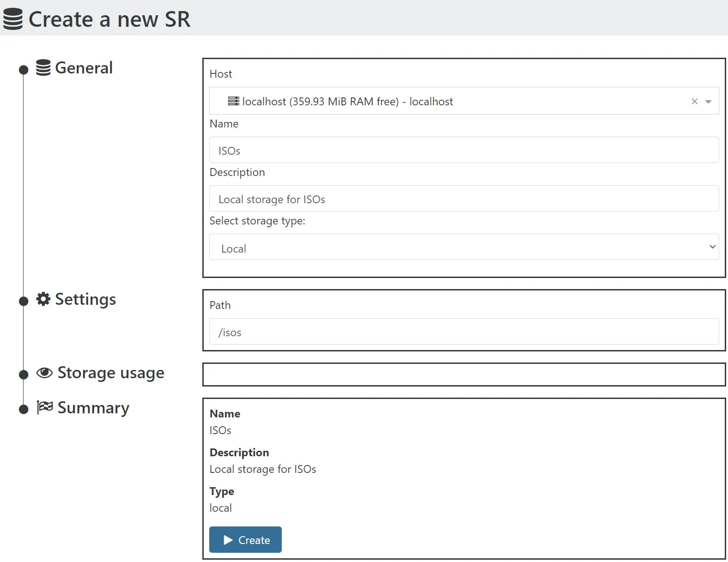
Task: Click the Create a new SR title
Action: 109,19
